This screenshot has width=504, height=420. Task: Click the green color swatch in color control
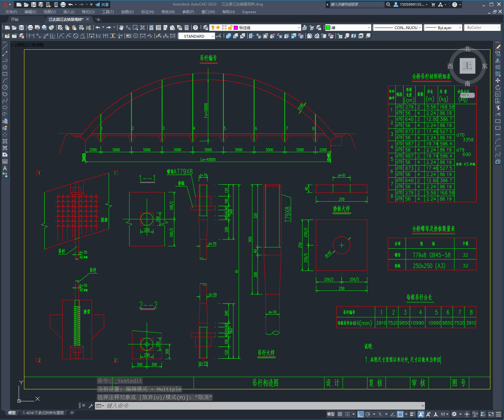(328, 28)
